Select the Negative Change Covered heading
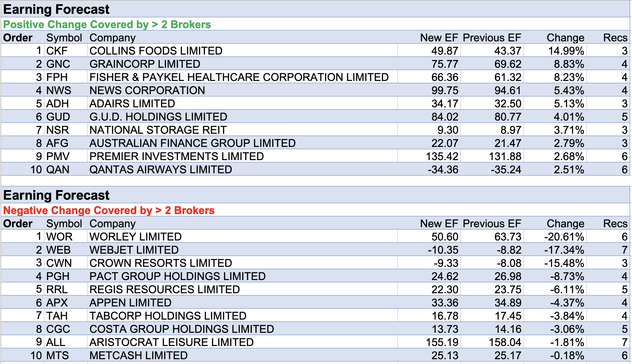The height and width of the screenshot is (364, 632). [x=109, y=210]
